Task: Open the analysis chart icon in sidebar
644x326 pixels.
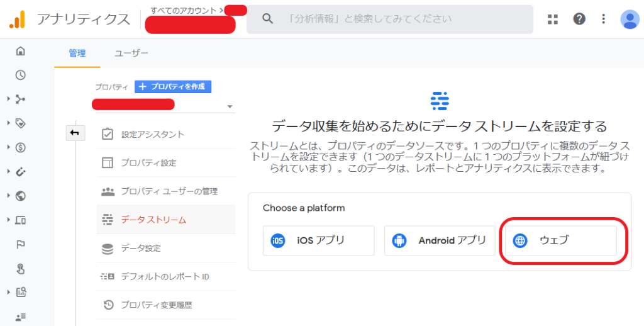Action: click(21, 293)
